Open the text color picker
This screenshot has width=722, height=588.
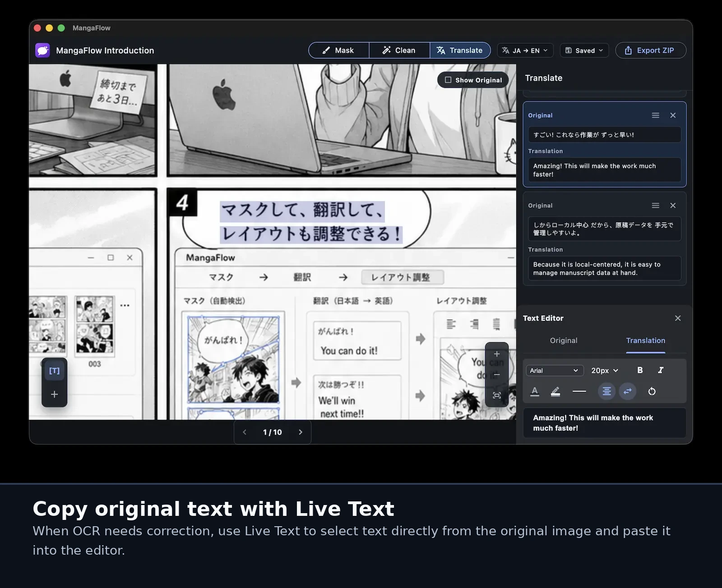tap(535, 391)
